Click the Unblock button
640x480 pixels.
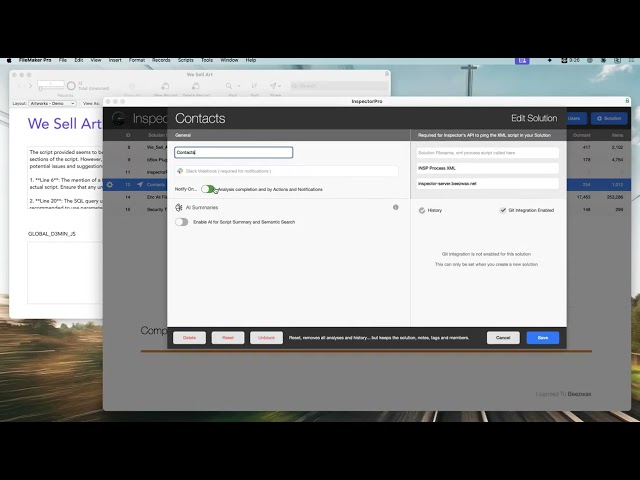pyautogui.click(x=266, y=338)
